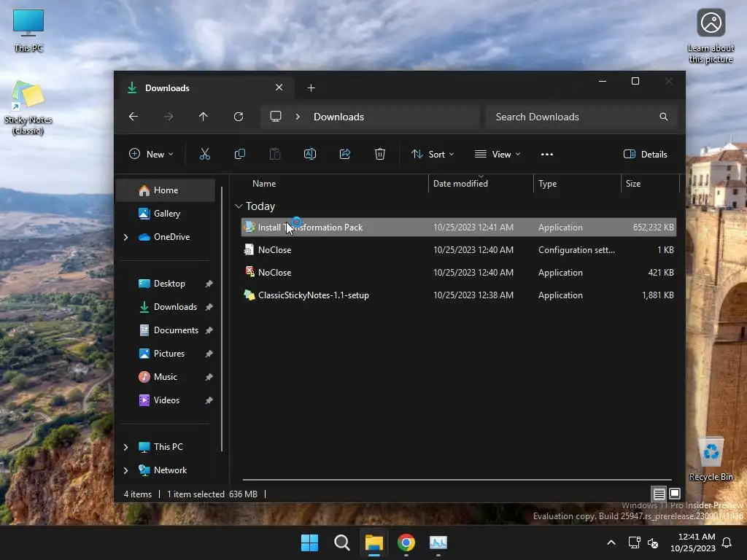Click File Explorer icon in the taskbar
Screen dimensions: 747x560
[374, 542]
